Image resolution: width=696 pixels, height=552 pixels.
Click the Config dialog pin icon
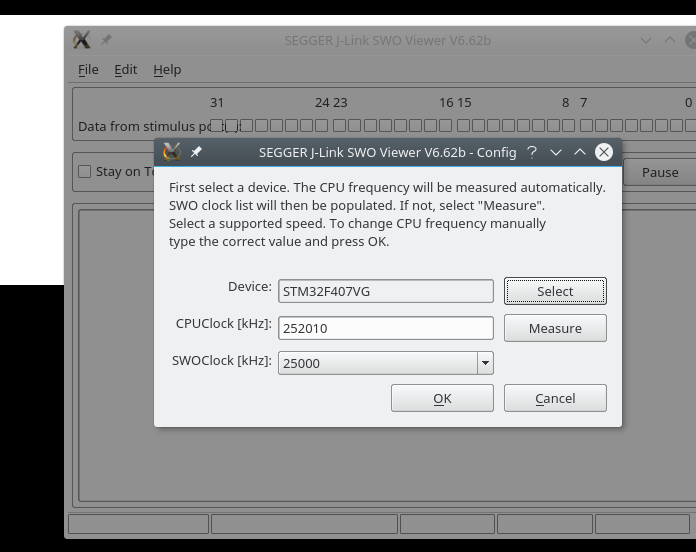tap(196, 152)
